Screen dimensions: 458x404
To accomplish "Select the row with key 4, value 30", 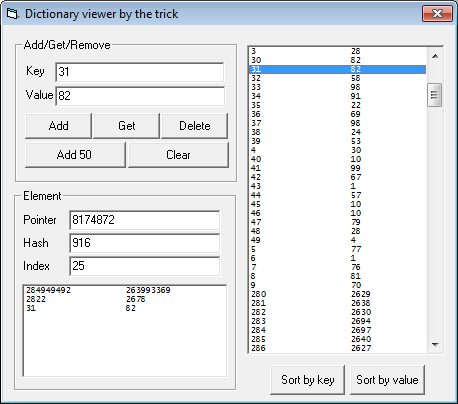I will pyautogui.click(x=338, y=150).
